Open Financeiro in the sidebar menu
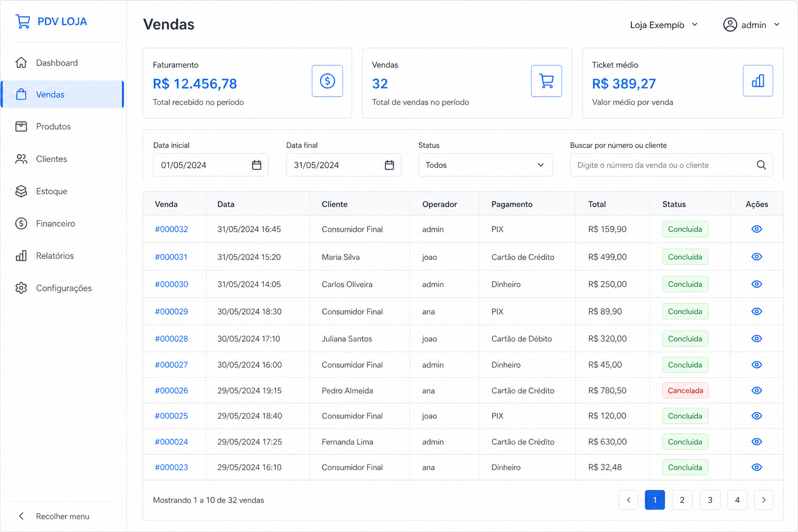 (x=63, y=223)
